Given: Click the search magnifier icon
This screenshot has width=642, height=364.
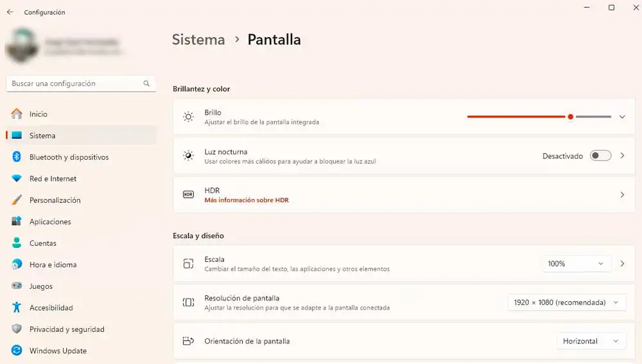Looking at the screenshot, I should pyautogui.click(x=146, y=83).
